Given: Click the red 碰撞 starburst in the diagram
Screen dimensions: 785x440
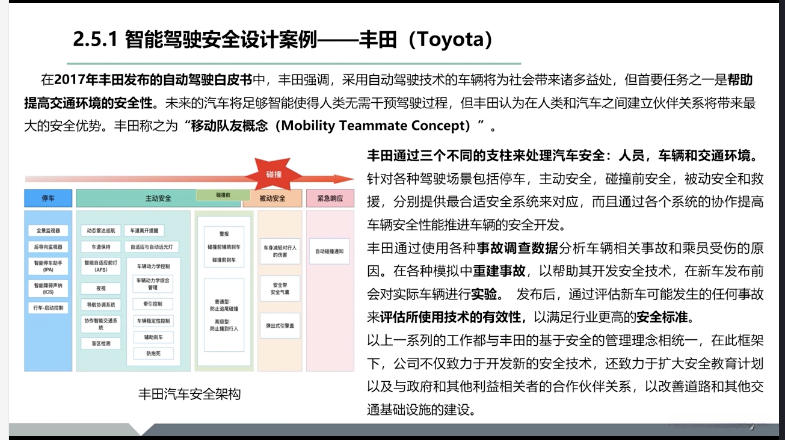Looking at the screenshot, I should pyautogui.click(x=273, y=174).
